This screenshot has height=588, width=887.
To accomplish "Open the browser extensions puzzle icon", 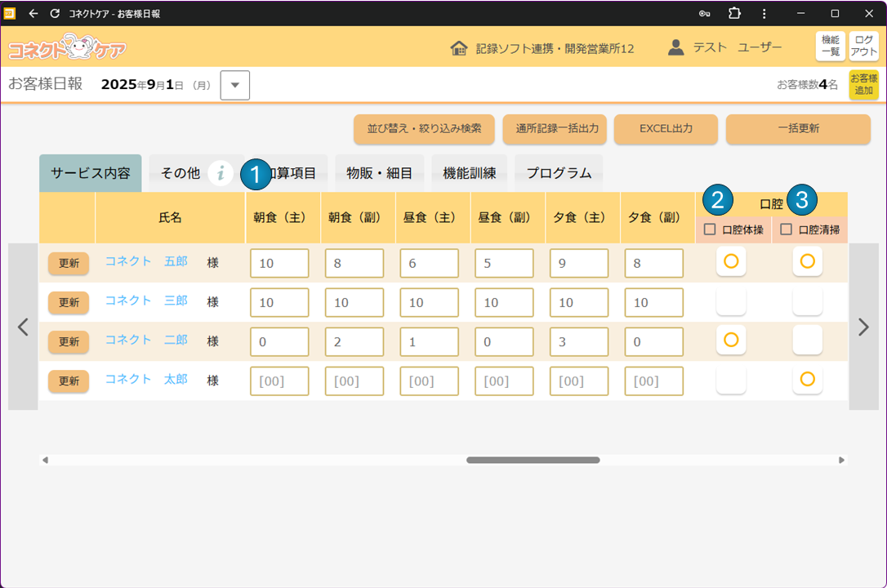I will click(x=734, y=14).
